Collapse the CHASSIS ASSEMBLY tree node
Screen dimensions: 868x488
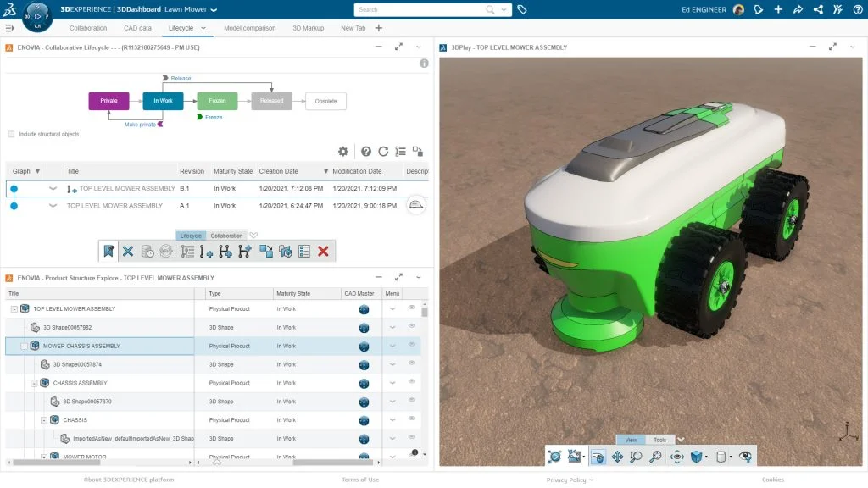pyautogui.click(x=34, y=383)
